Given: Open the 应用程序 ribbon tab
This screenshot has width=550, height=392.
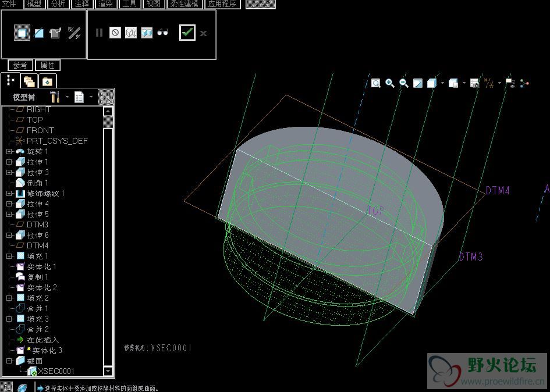Looking at the screenshot, I should (222, 4).
